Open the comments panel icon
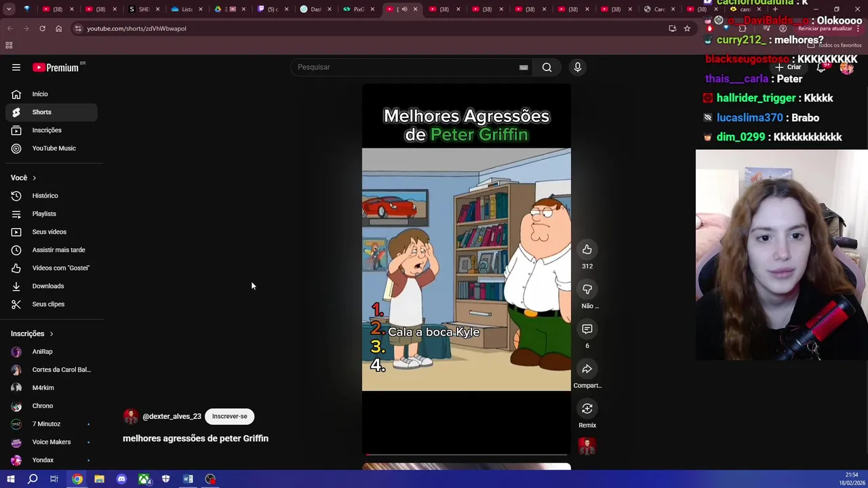The image size is (868, 488). [587, 329]
